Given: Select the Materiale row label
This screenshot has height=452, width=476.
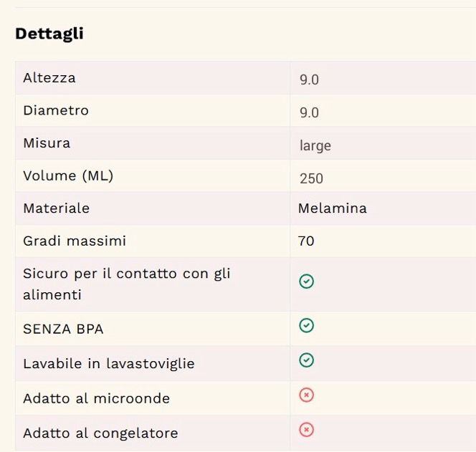Looking at the screenshot, I should [56, 208].
